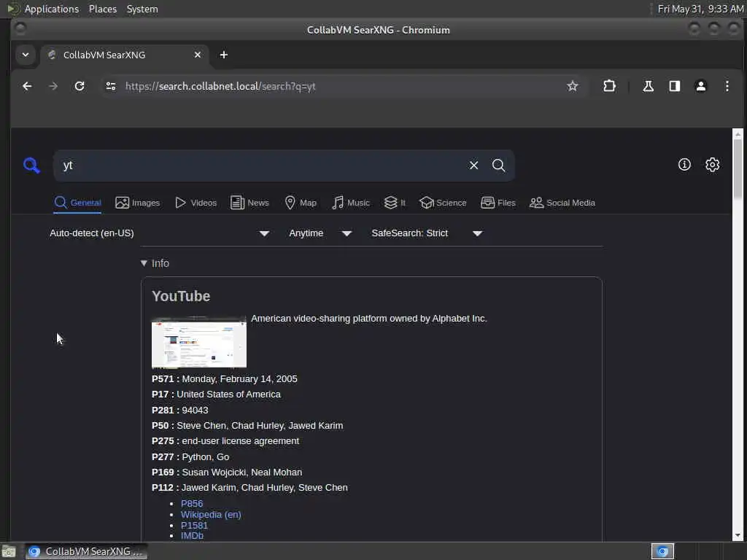Viewport: 747px width, 560px height.
Task: Reload the current page
Action: (80, 86)
